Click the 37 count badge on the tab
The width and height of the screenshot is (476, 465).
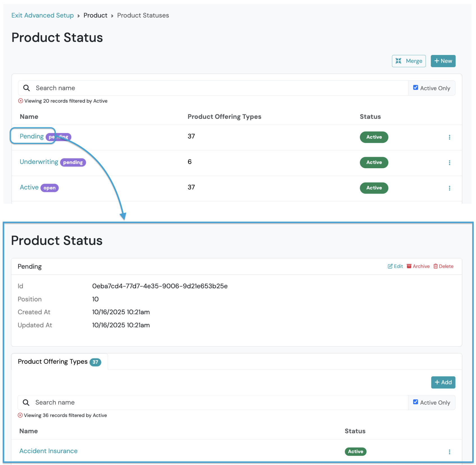(95, 362)
